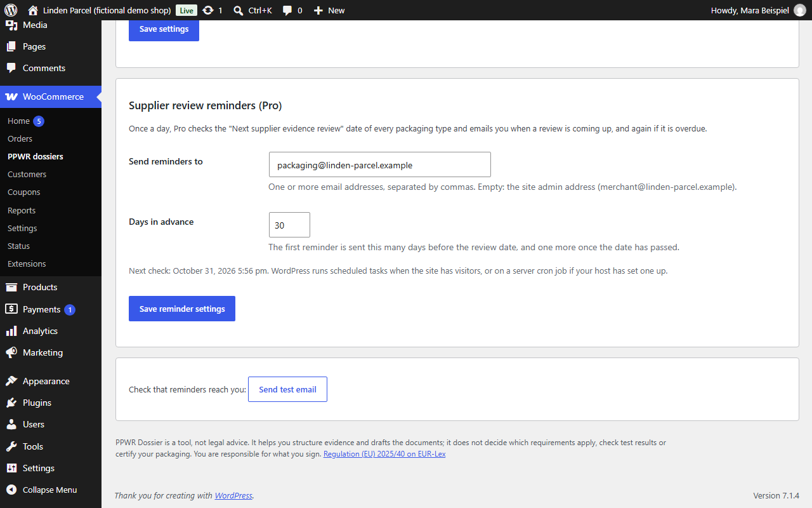Open the updates icon showing 1
Image resolution: width=812 pixels, height=508 pixels.
207,10
